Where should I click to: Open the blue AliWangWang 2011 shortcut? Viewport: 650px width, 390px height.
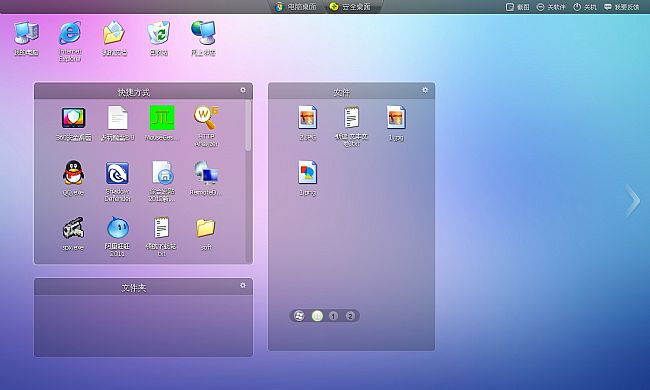point(117,236)
